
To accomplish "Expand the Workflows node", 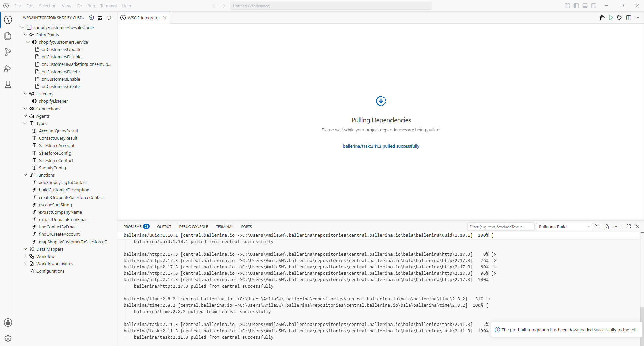I will pyautogui.click(x=25, y=256).
